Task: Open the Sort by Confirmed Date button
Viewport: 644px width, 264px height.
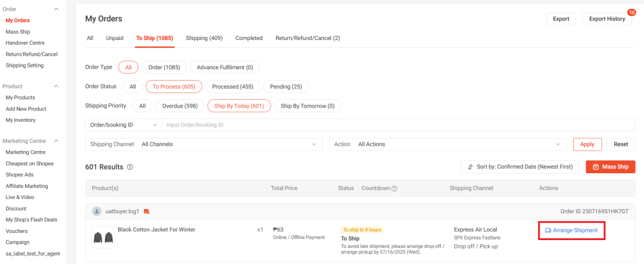Action: point(519,167)
